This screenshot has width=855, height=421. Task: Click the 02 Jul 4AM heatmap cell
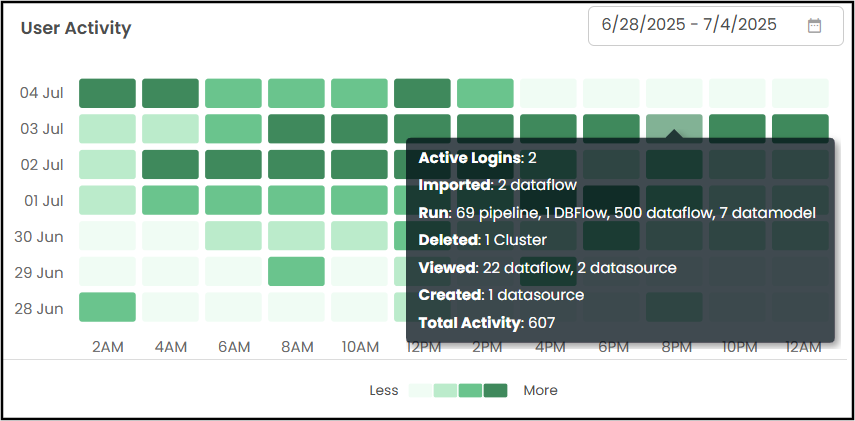[170, 164]
